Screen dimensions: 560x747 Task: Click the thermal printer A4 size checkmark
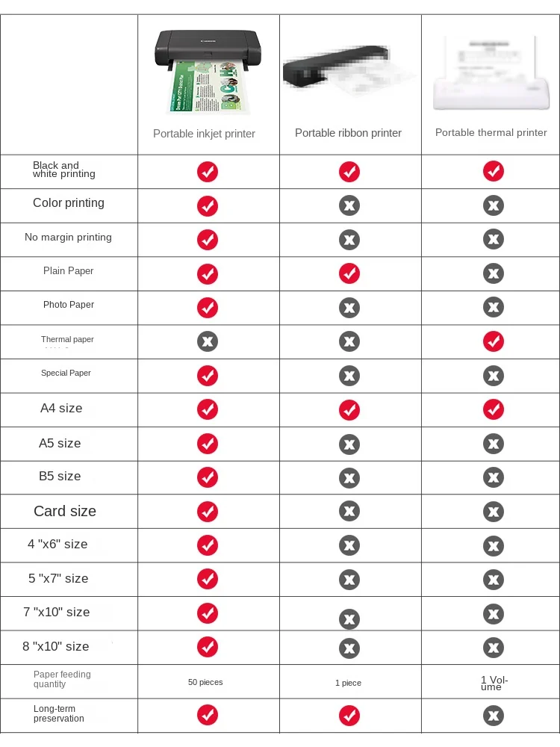pyautogui.click(x=493, y=409)
